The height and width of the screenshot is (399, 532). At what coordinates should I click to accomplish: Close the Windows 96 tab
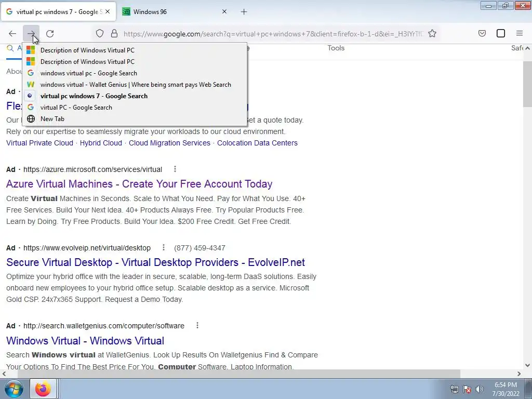tap(224, 11)
